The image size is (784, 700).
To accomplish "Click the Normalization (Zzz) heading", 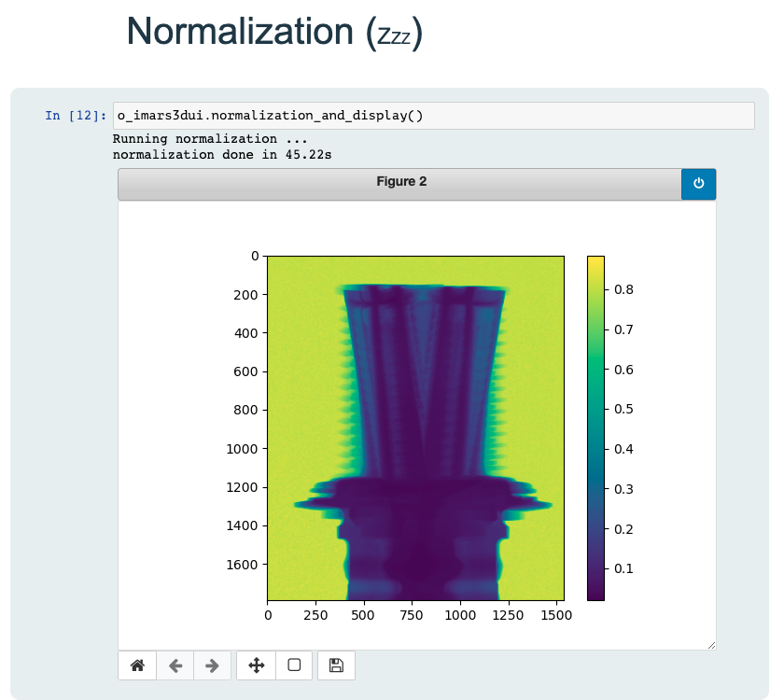I will coord(274,33).
